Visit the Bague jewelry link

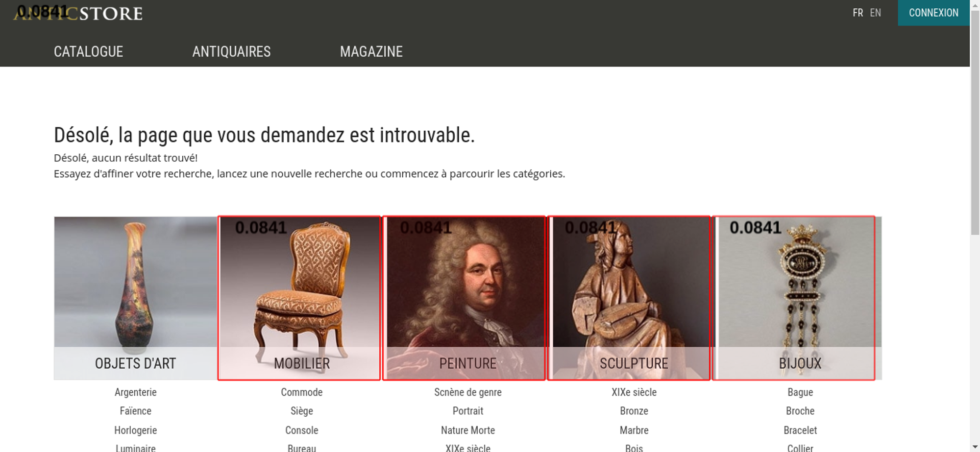tap(800, 392)
